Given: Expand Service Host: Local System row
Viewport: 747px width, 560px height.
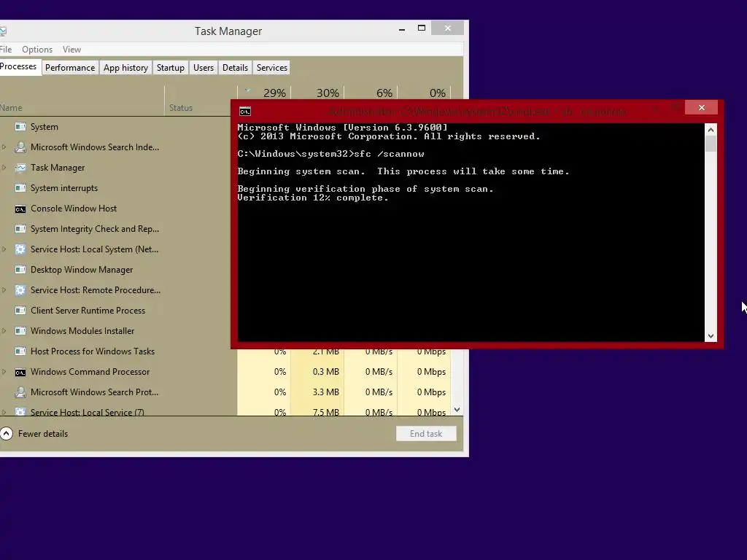Looking at the screenshot, I should click(x=4, y=249).
